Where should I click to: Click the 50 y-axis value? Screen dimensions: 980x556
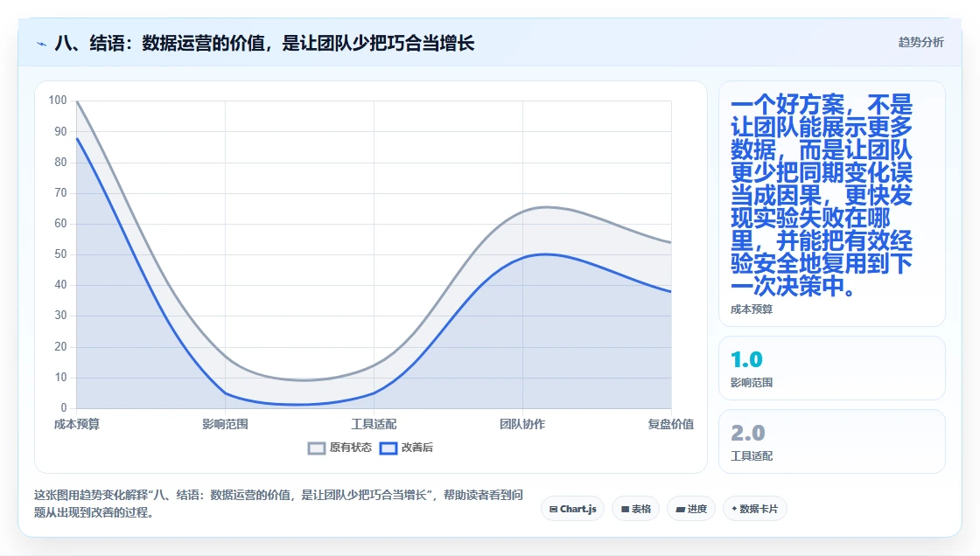(60, 254)
